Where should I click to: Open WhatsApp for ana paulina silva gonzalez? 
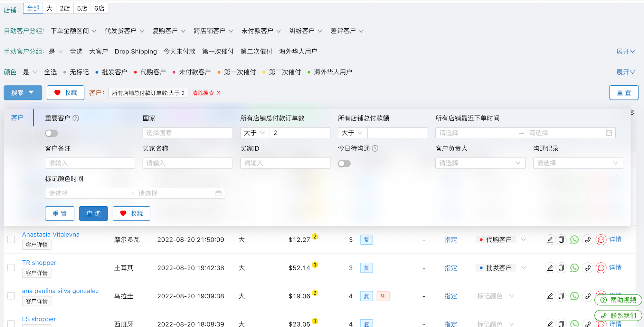(x=574, y=296)
